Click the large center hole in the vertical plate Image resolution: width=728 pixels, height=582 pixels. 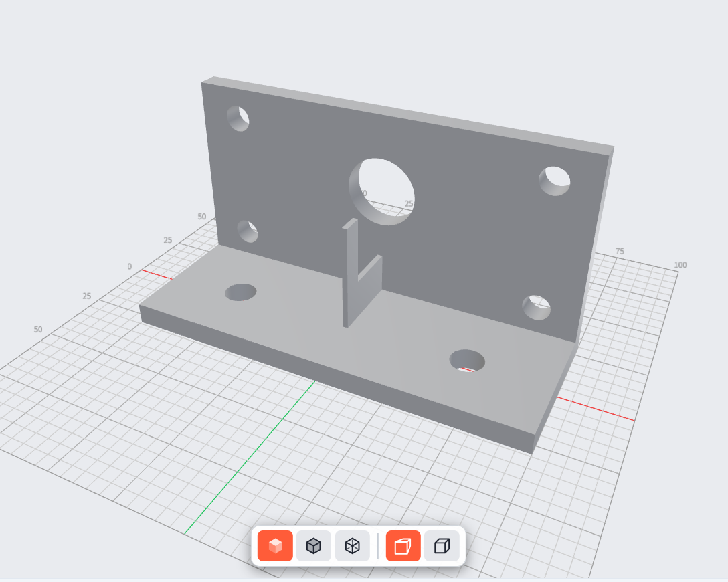(x=381, y=192)
